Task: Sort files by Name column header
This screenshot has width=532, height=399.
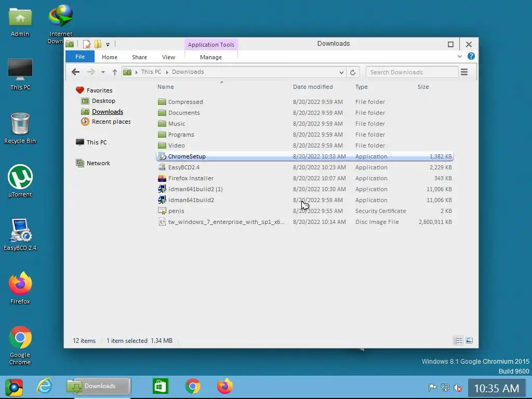Action: click(166, 87)
